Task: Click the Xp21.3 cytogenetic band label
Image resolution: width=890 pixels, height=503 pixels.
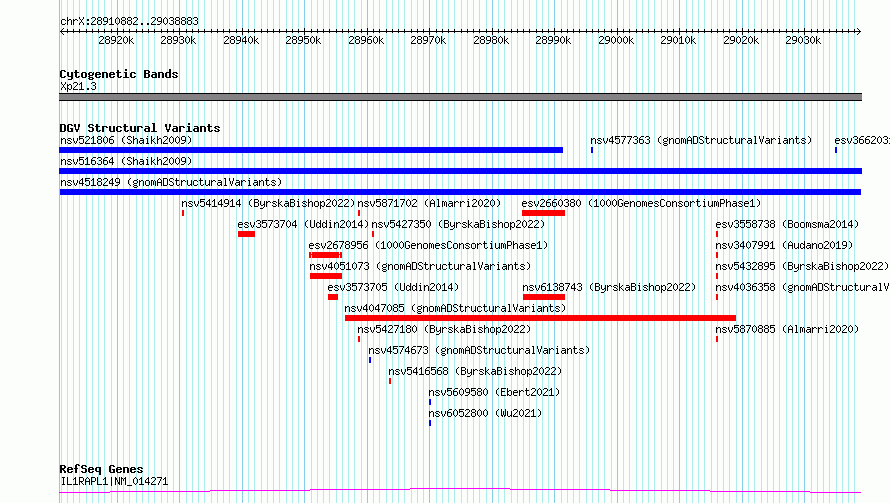Action: (x=78, y=86)
